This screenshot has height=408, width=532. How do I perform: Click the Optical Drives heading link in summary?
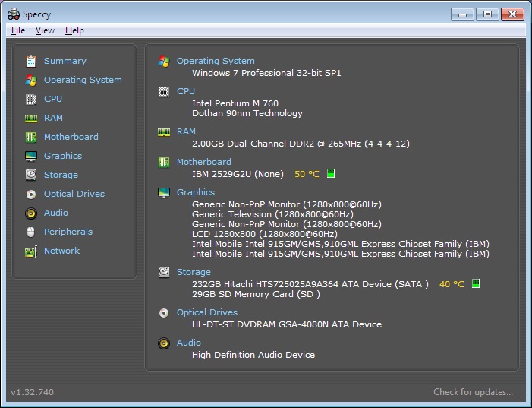[x=207, y=312]
